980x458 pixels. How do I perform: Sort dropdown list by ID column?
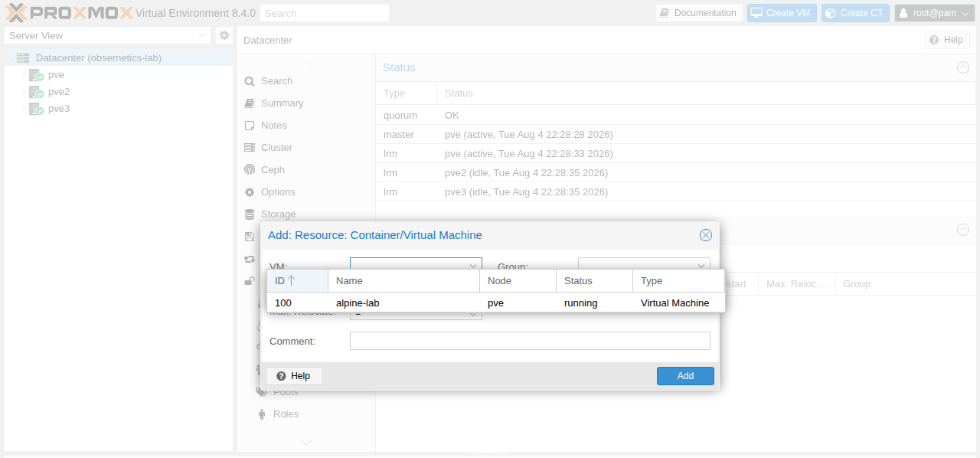[297, 281]
